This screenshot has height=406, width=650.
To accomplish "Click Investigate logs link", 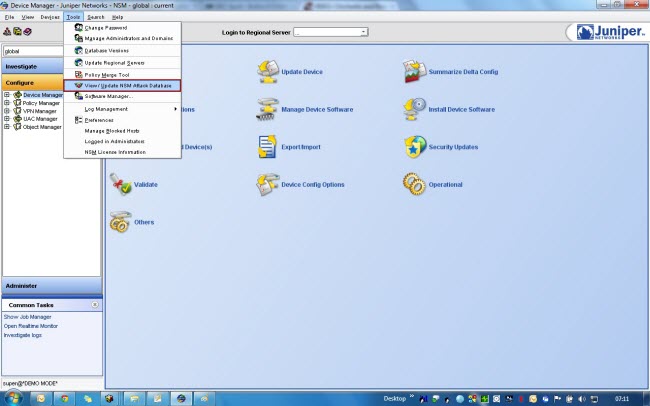I will pos(23,335).
